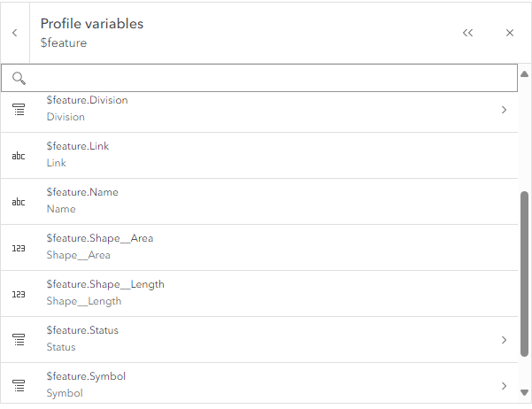This screenshot has width=532, height=409.
Task: Click the abc text icon beside $feature.Name
Action: click(x=19, y=202)
